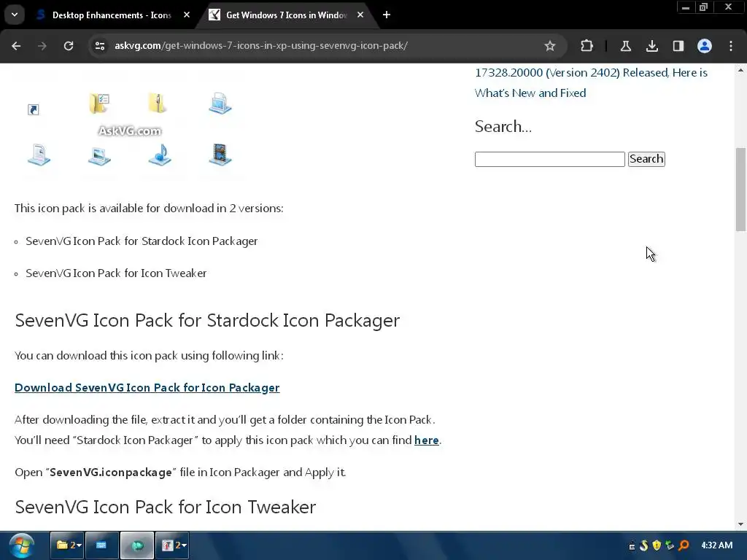Click the computer monitor icon in preview

pos(220,104)
